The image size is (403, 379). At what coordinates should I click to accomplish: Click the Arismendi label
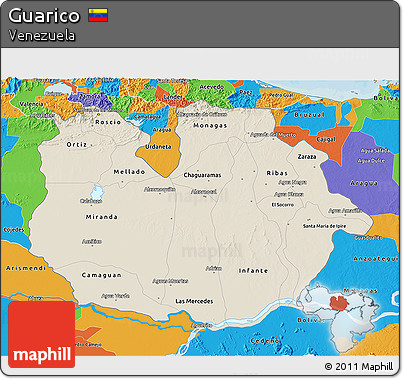26,268
